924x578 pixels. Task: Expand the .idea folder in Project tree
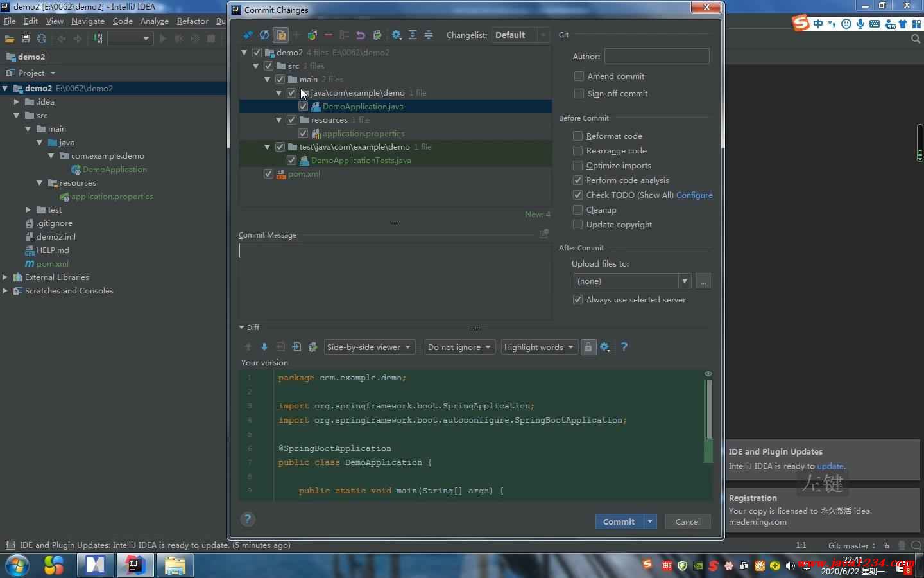point(17,101)
